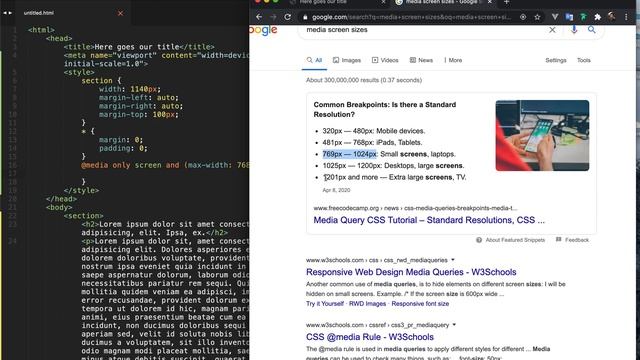
Task: Clear the Google search box
Action: pos(552,30)
